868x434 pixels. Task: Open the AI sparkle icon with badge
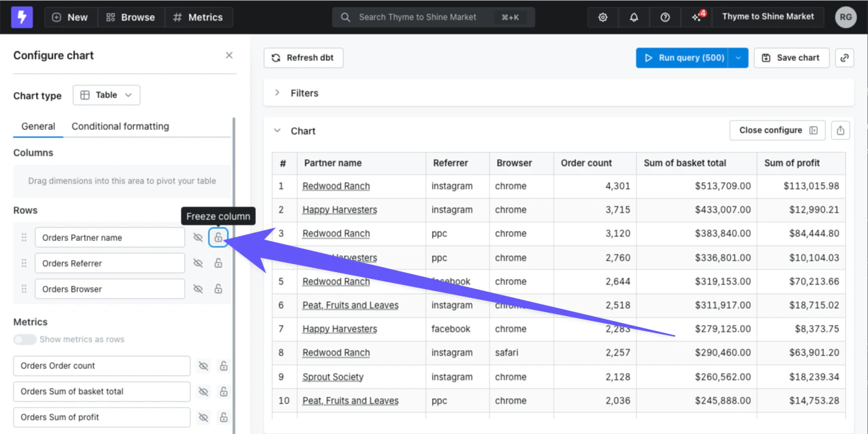point(697,18)
